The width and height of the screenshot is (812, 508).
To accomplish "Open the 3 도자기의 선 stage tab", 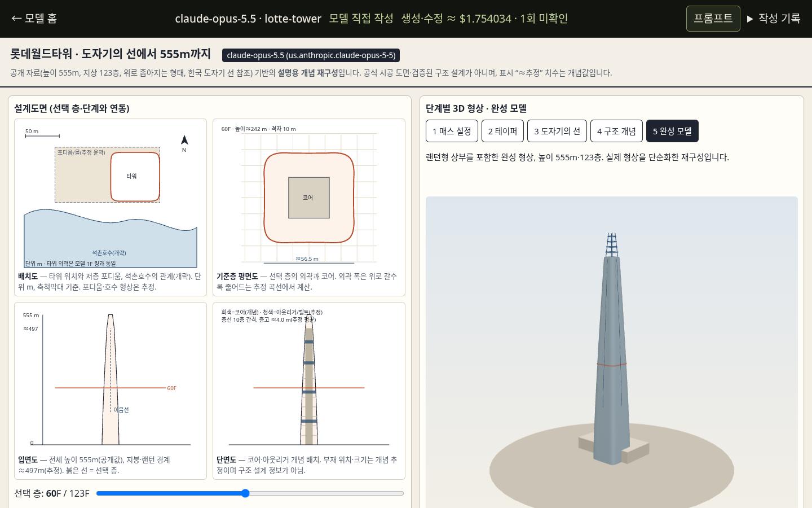I will 557,131.
